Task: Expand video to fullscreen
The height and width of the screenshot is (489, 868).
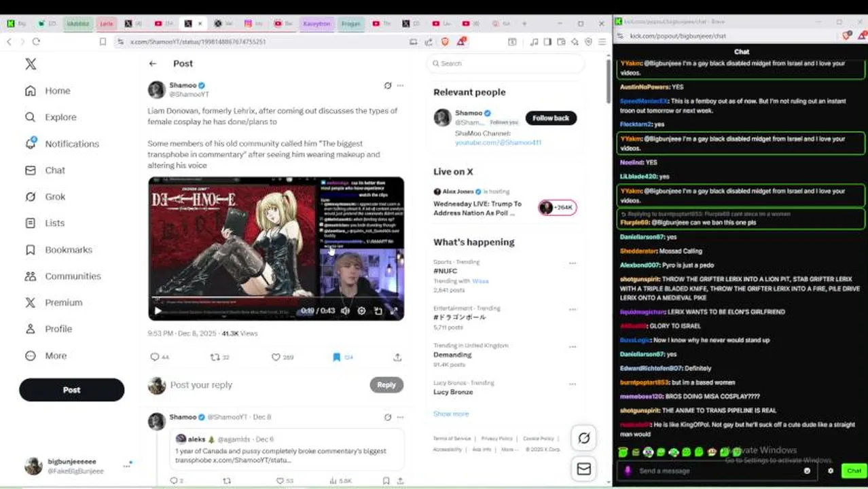Action: pos(393,311)
